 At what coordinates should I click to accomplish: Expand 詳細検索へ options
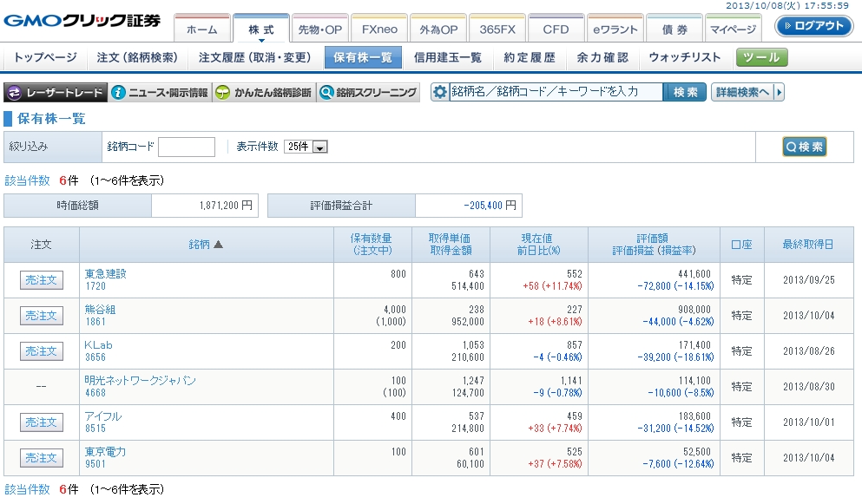[x=747, y=92]
